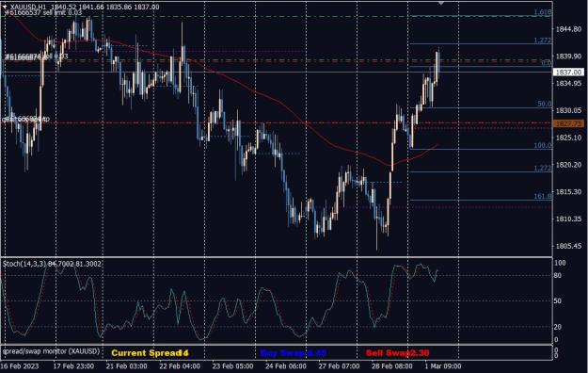The width and height of the screenshot is (588, 373).
Task: Click the orange 1827.75 price label
Action: coord(568,123)
